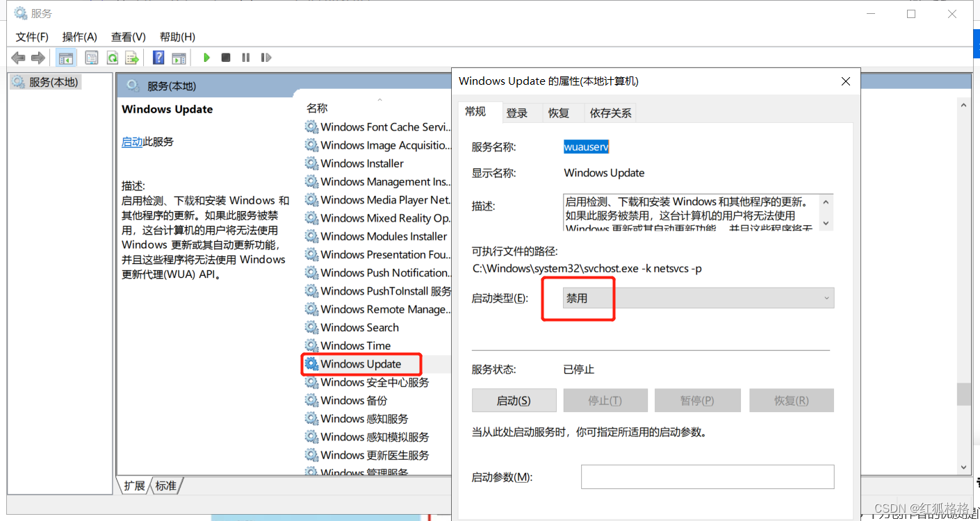The image size is (980, 521).
Task: Click the gear icon beside Windows Font Cache
Action: [311, 126]
